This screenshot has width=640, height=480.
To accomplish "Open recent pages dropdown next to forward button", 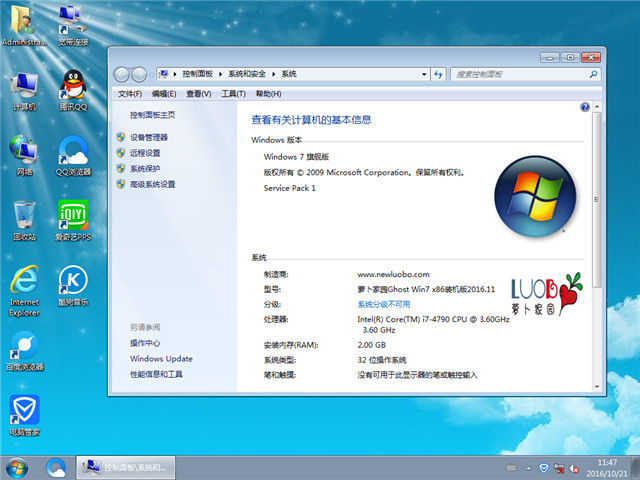I will tap(151, 75).
